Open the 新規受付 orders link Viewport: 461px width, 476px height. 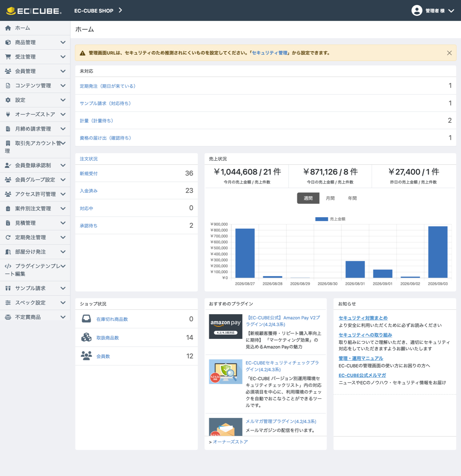89,173
